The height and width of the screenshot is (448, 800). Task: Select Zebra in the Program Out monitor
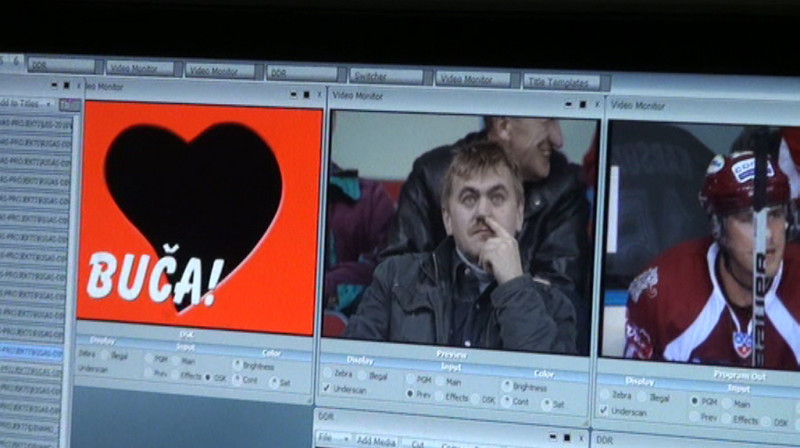pos(605,394)
